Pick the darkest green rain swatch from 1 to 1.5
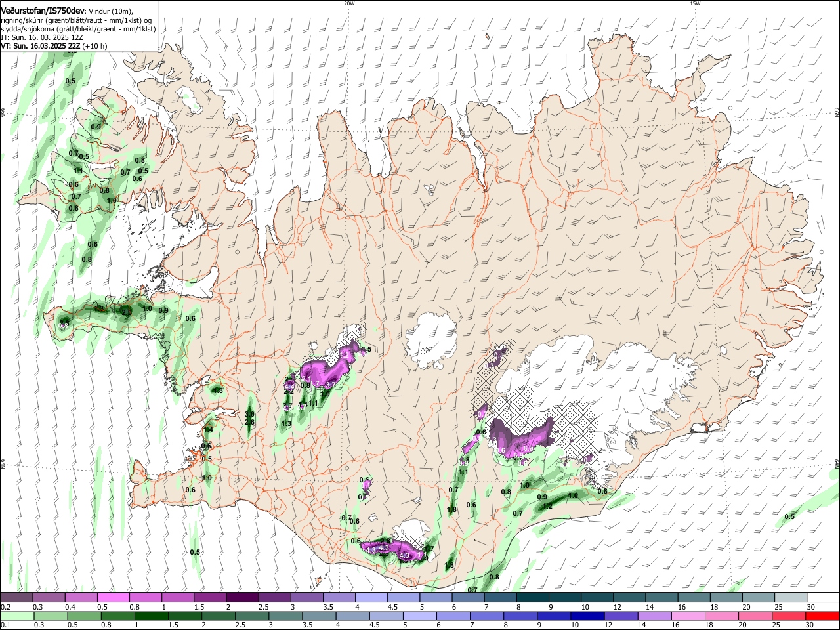The image size is (840, 630). click(x=152, y=616)
